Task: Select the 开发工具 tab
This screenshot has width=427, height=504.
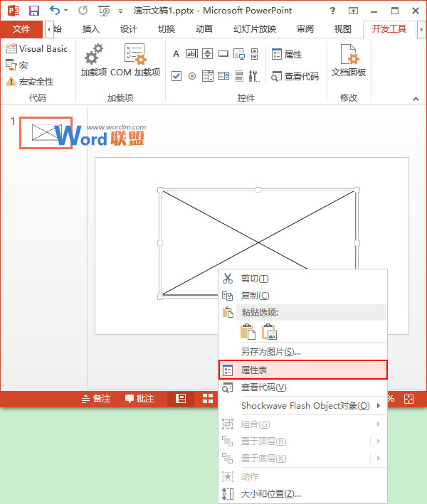Action: point(389,29)
